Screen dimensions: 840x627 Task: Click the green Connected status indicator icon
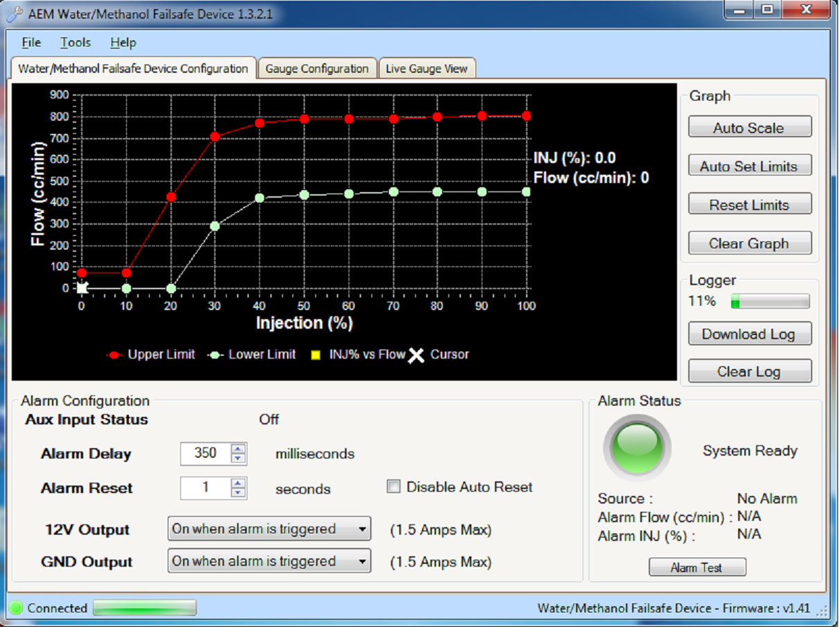(17, 608)
